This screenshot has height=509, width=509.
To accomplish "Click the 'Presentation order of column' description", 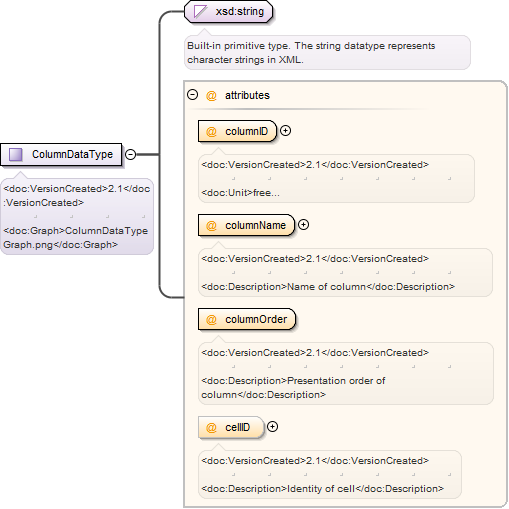I will pyautogui.click(x=293, y=388).
